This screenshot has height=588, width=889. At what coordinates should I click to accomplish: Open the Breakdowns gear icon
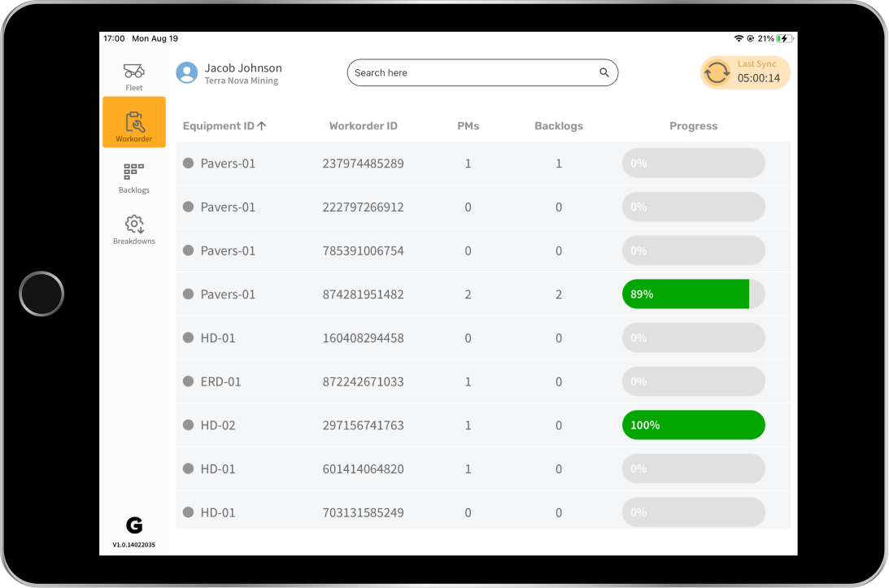(x=134, y=224)
